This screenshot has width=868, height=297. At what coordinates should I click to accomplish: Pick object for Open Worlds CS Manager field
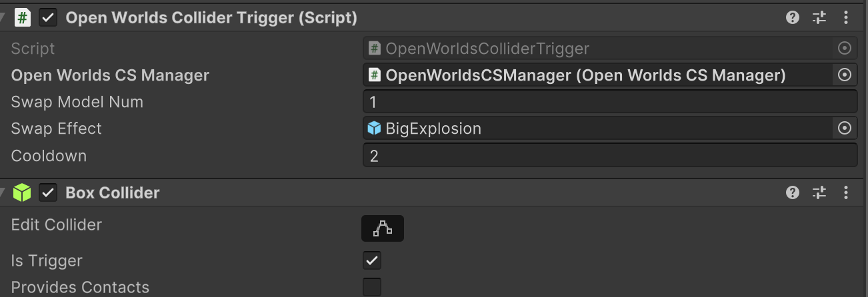coord(845,75)
